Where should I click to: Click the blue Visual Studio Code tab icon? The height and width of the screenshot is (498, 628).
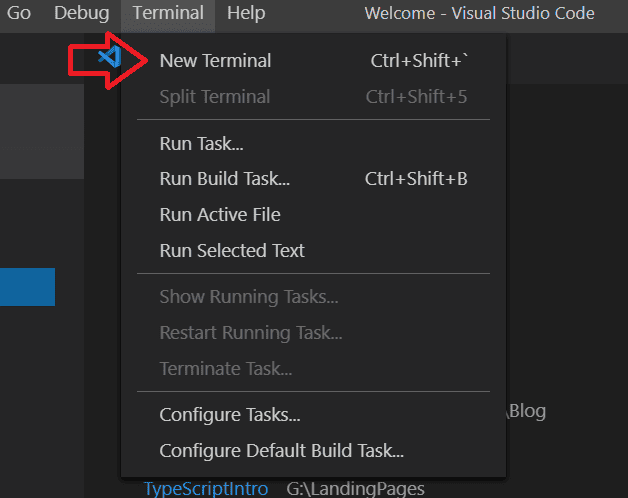pyautogui.click(x=110, y=56)
